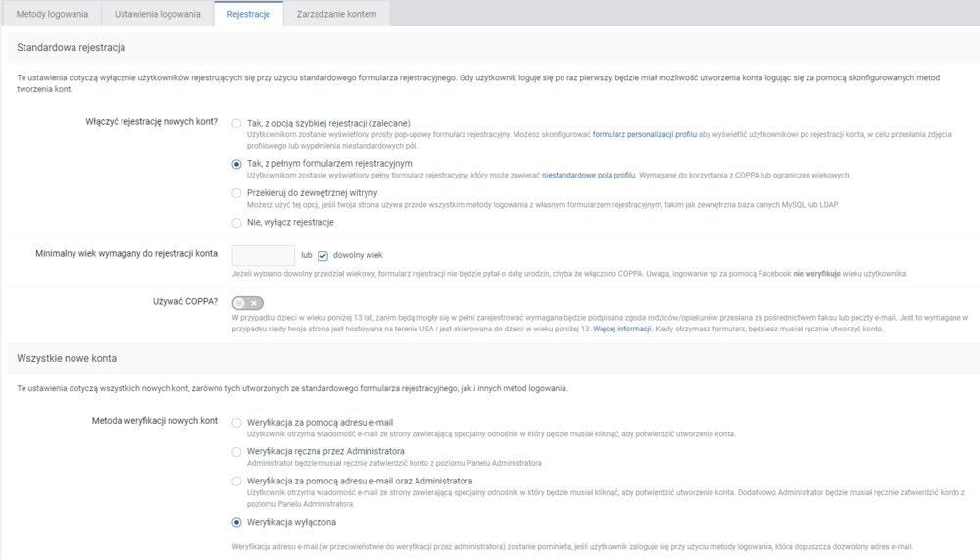The height and width of the screenshot is (559, 980).
Task: Click the dowolny wiek label text
Action: (x=358, y=255)
